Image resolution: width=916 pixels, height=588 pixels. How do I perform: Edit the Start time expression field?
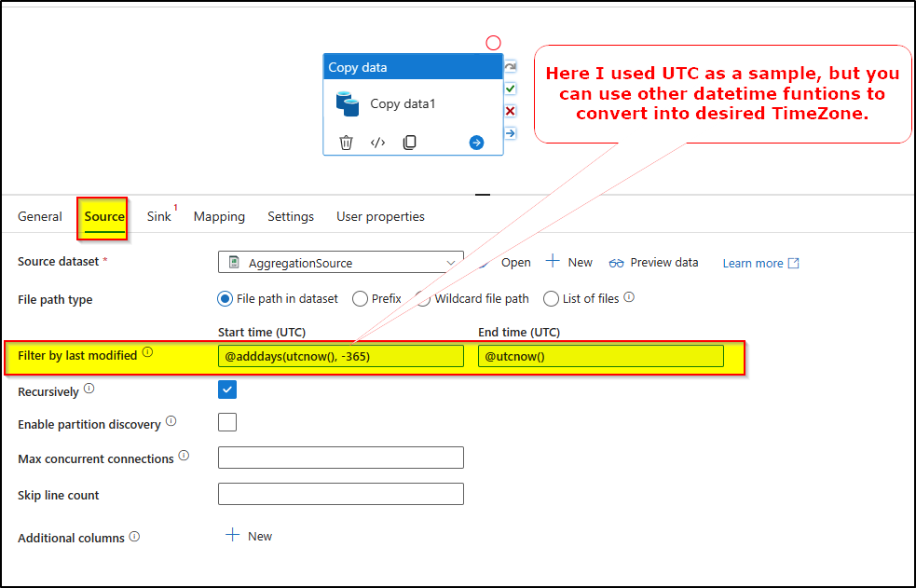340,355
